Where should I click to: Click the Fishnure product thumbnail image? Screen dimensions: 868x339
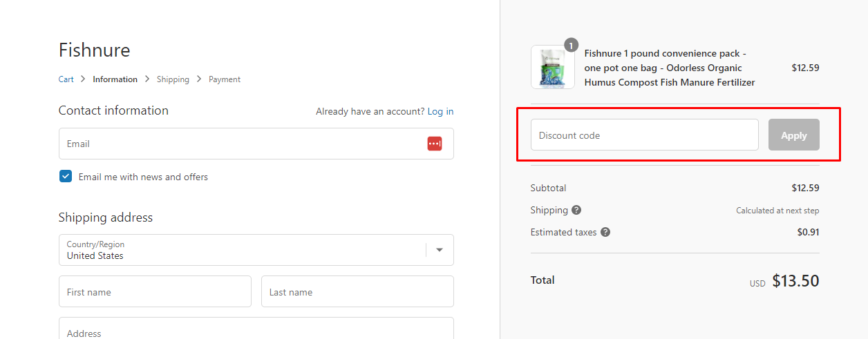point(553,67)
